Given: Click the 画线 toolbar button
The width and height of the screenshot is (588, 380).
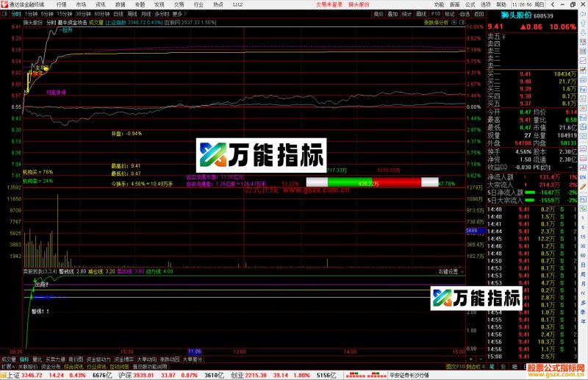Looking at the screenshot, I should point(421,14).
